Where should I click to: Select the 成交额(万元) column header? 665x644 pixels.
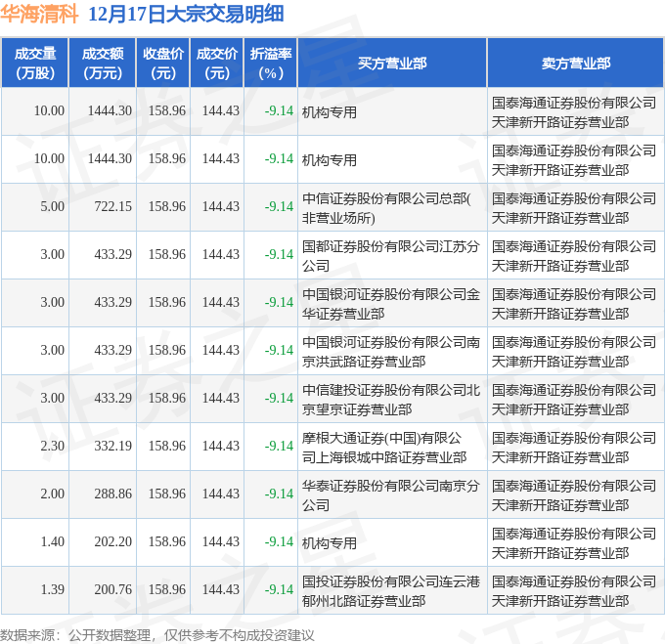pyautogui.click(x=103, y=63)
